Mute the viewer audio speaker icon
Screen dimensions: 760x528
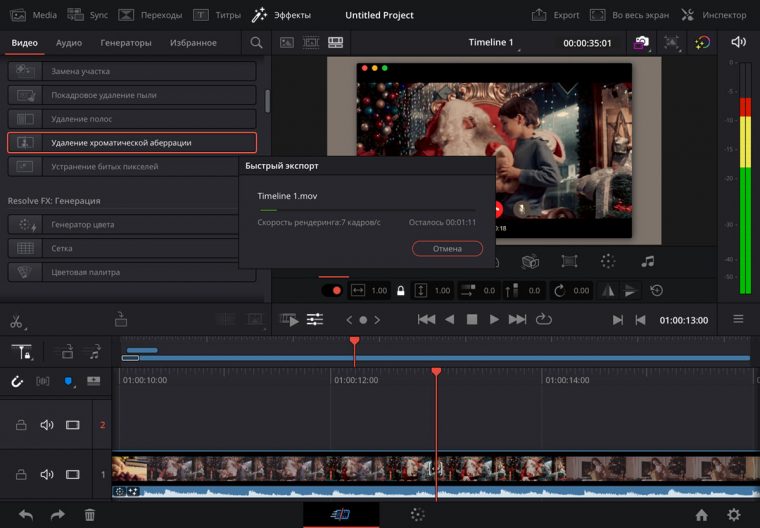738,42
